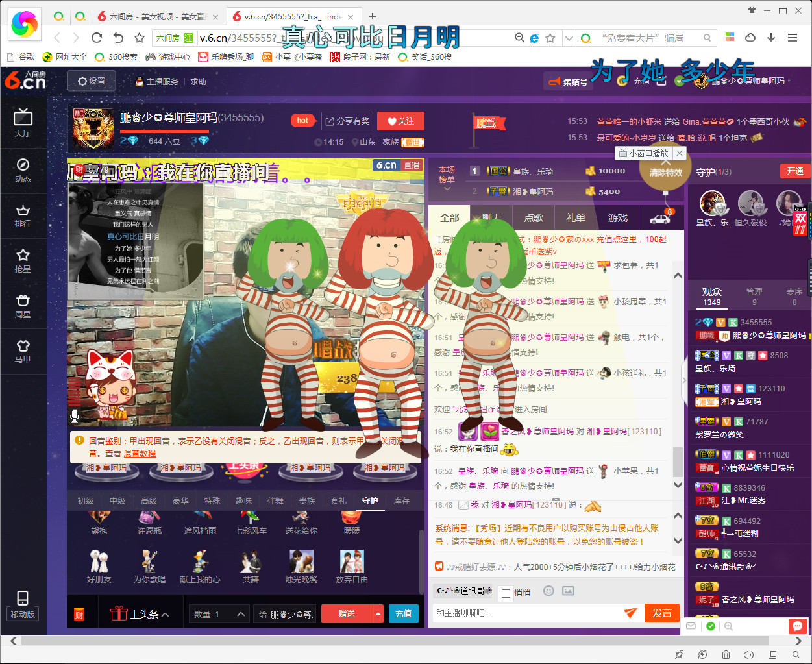Open the car/seat icon tab in chat
812x664 pixels.
[x=661, y=217]
